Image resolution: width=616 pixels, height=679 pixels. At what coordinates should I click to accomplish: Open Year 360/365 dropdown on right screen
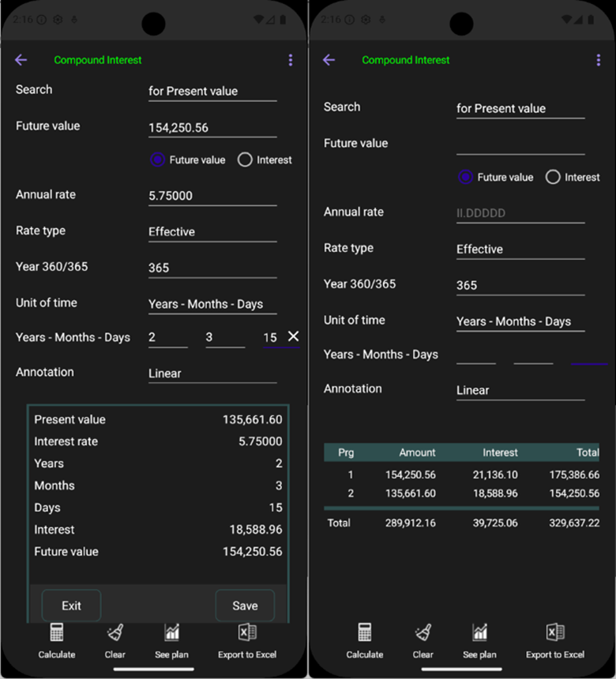[520, 285]
